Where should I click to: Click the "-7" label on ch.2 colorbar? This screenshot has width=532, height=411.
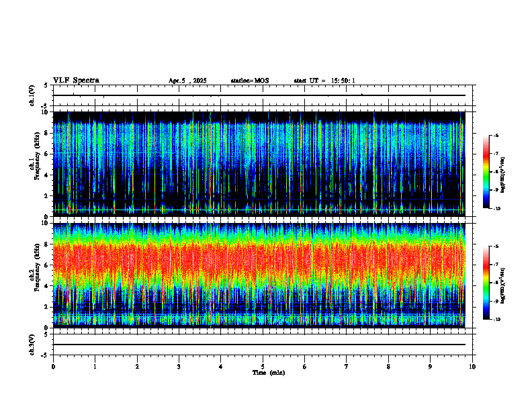[x=496, y=265]
